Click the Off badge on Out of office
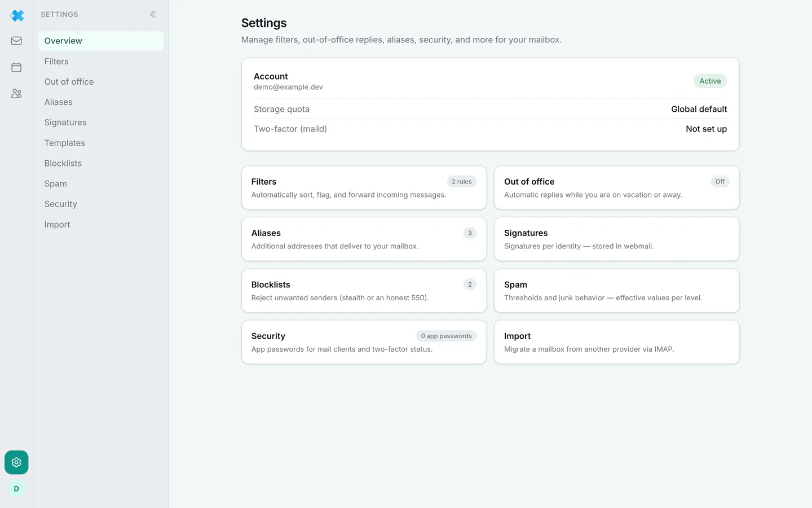 point(720,182)
